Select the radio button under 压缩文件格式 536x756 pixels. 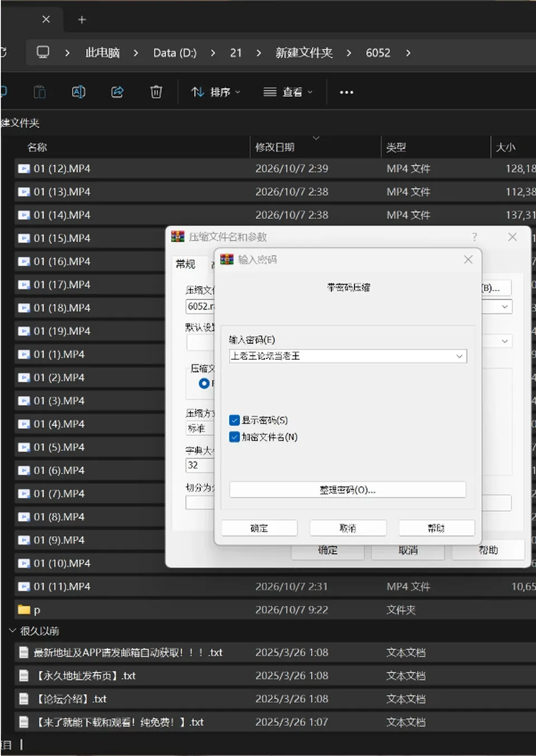(204, 383)
